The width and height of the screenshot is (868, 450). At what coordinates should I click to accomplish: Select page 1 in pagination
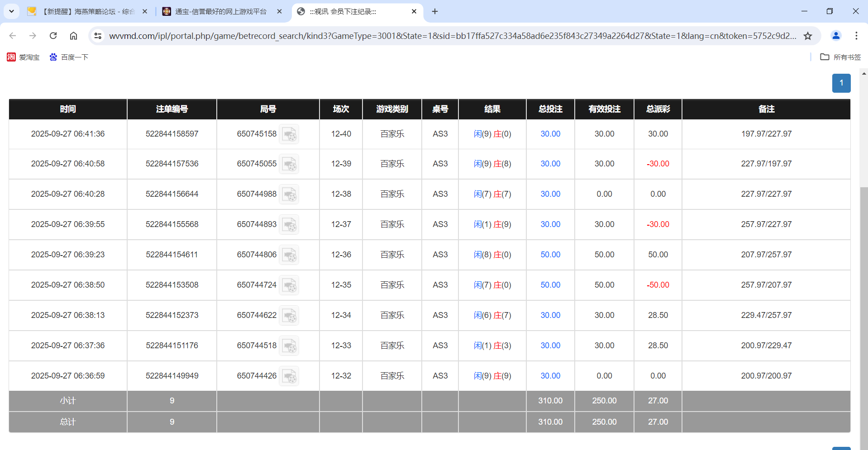[x=841, y=83]
